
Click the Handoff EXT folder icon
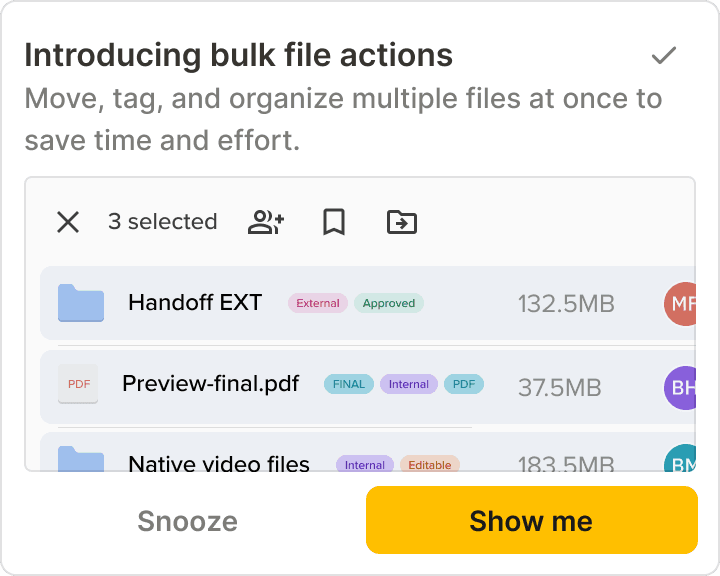tap(81, 303)
